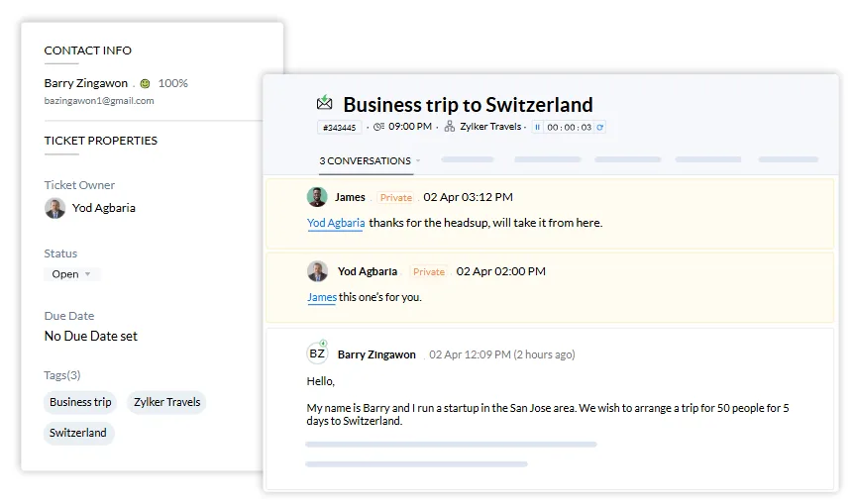The width and height of the screenshot is (852, 504).
Task: Click the timer value 00:00:03
Action: pos(569,127)
